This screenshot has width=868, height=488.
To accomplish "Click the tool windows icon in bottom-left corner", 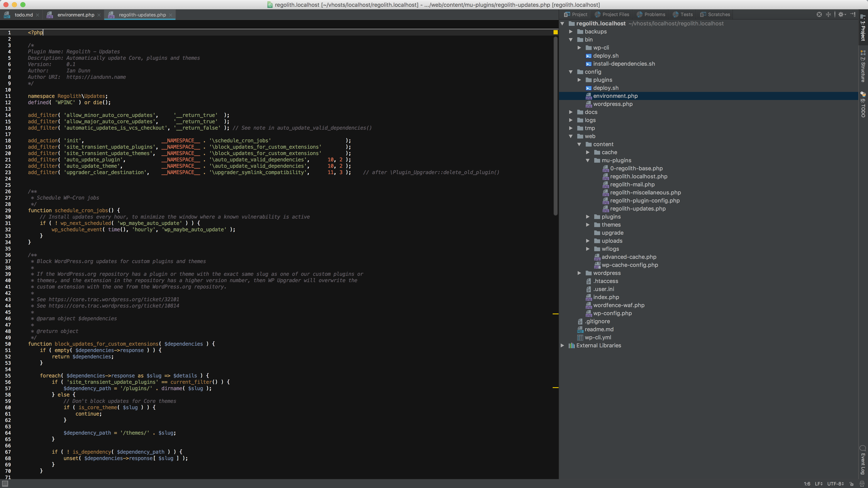I will tap(5, 484).
